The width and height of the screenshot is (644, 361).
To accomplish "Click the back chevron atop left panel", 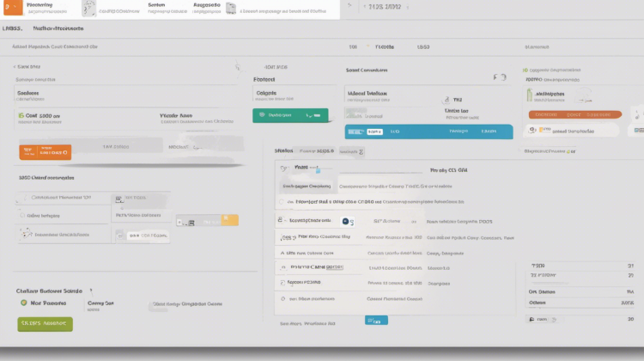I will [15, 66].
